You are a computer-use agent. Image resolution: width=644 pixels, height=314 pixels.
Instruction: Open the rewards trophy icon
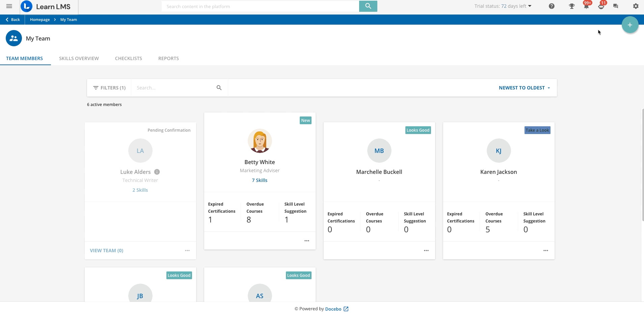tap(571, 6)
